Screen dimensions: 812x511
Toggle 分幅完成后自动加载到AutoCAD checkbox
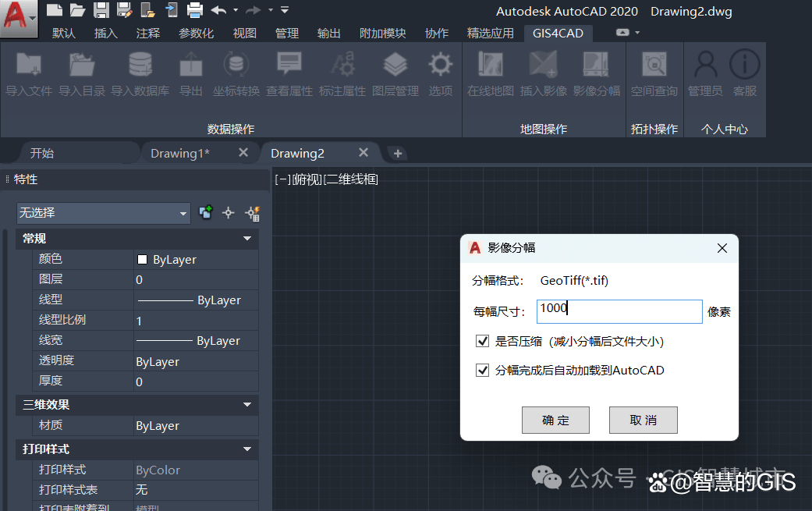482,371
